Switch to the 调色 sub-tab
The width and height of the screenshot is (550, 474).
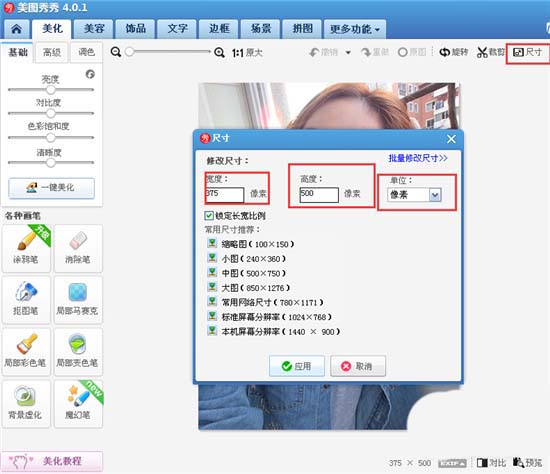click(x=86, y=53)
